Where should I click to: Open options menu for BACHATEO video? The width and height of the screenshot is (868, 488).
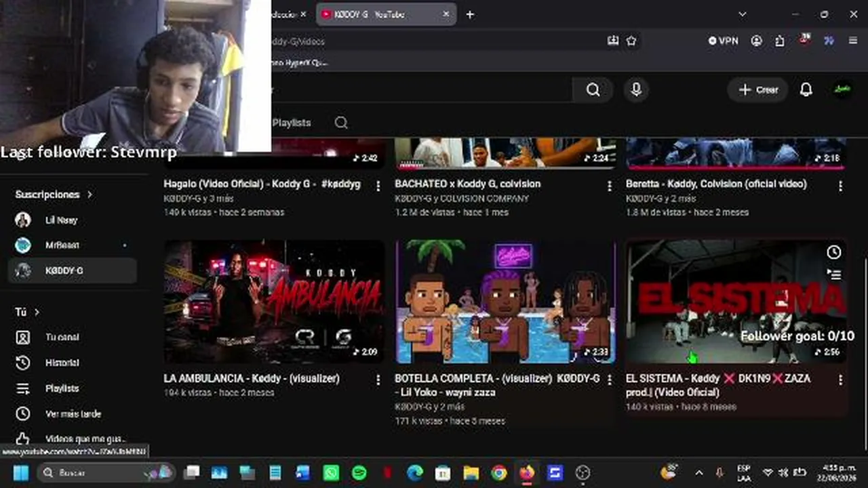609,186
